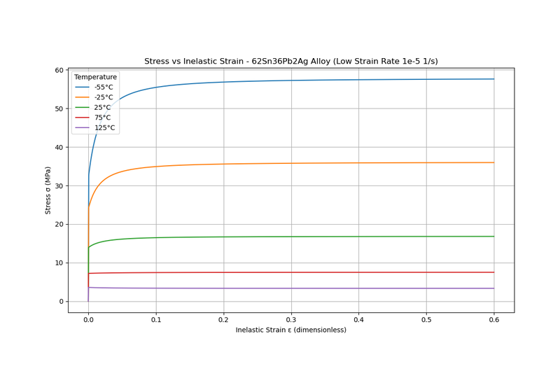Click the x-axis tick label 0.1
Image resolution: width=560 pixels, height=392 pixels.
point(156,320)
